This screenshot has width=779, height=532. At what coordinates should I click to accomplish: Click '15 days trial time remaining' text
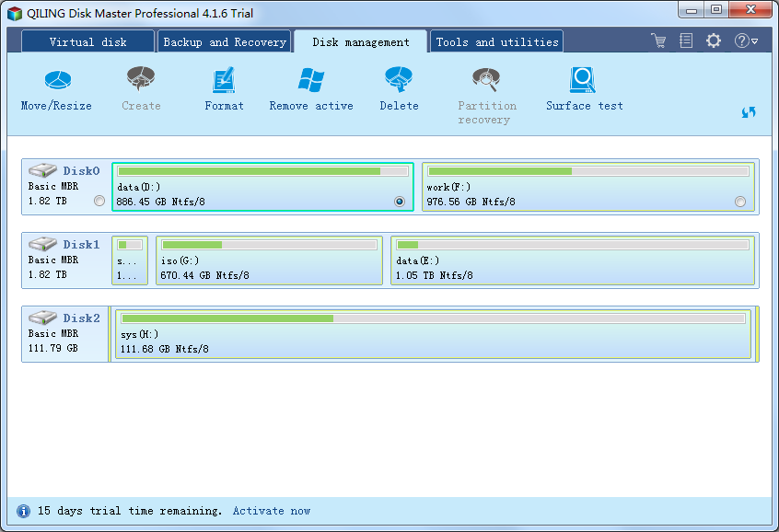point(129,511)
